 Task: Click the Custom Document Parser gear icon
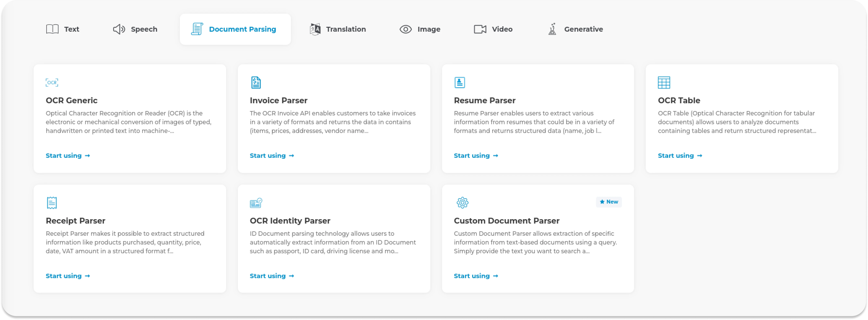[x=462, y=202]
